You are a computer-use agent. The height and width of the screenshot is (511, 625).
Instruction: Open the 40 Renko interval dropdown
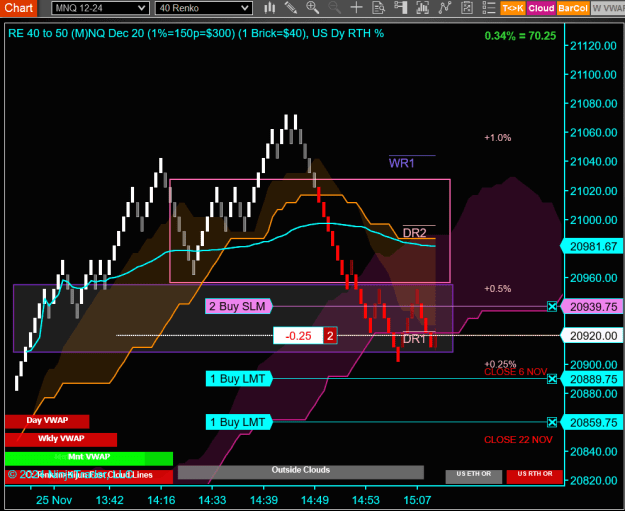(x=204, y=8)
